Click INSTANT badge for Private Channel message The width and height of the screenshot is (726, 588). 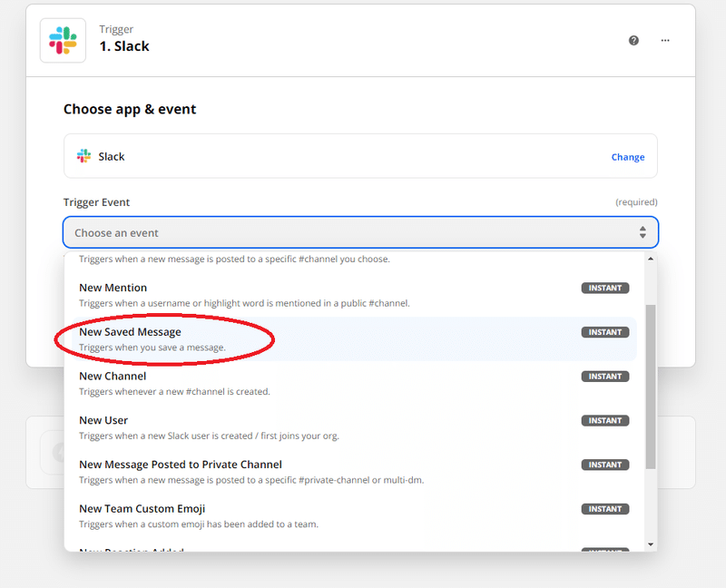(605, 465)
